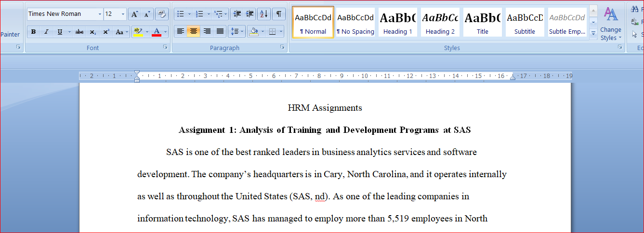Toggle italic formatting

point(46,32)
